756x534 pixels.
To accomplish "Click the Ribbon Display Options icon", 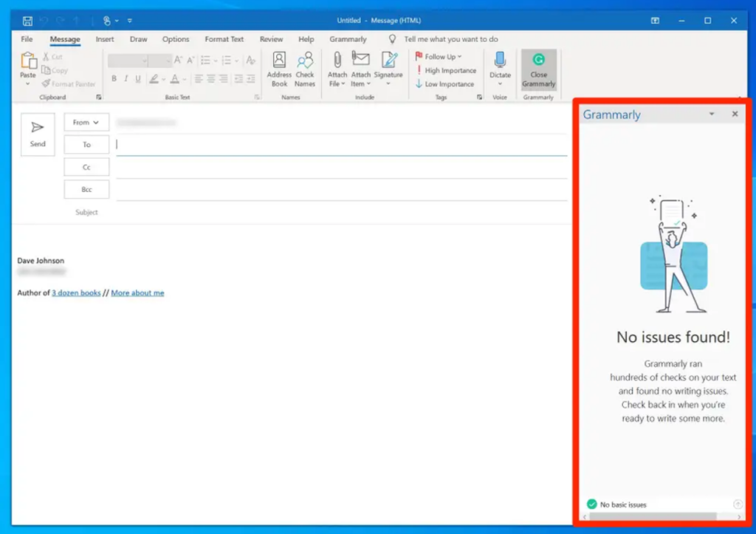I will (655, 21).
